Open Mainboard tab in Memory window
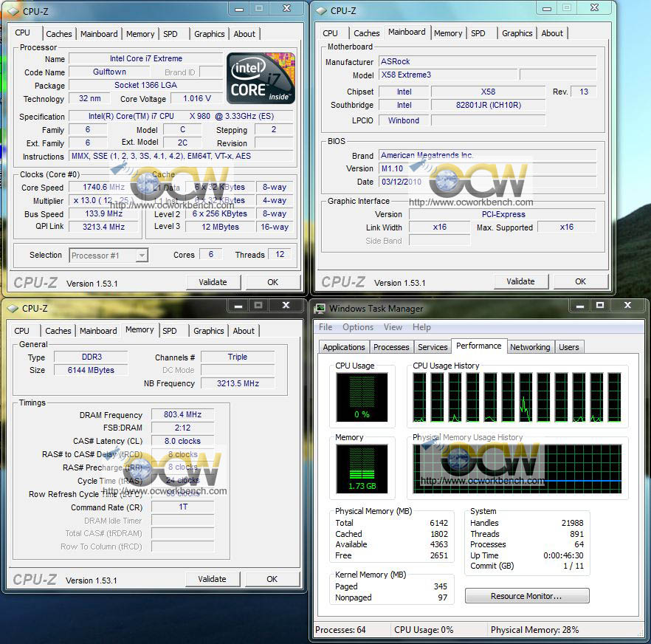The height and width of the screenshot is (644, 651). point(98,331)
